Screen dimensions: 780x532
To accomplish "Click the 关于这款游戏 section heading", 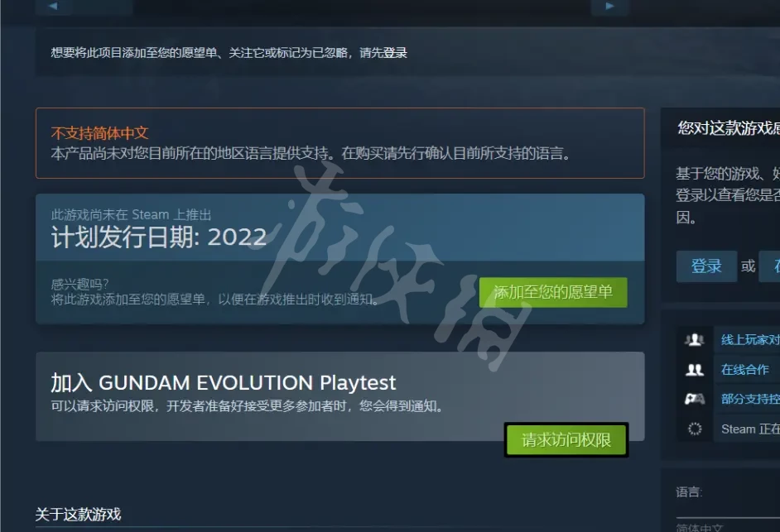I will click(78, 514).
